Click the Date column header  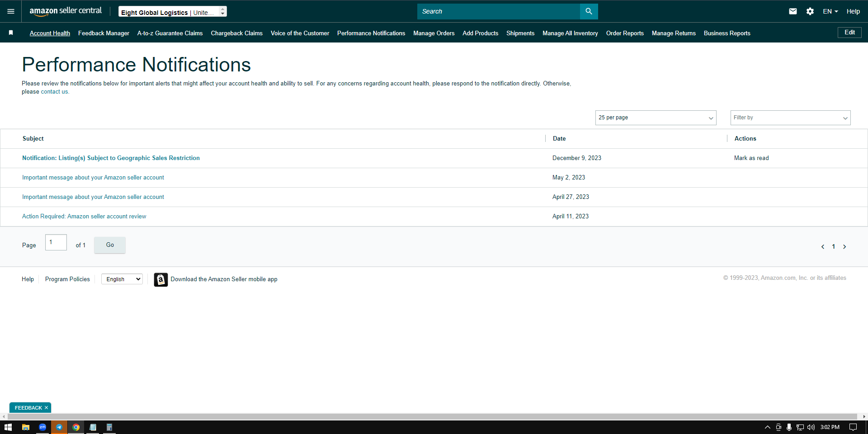click(559, 139)
